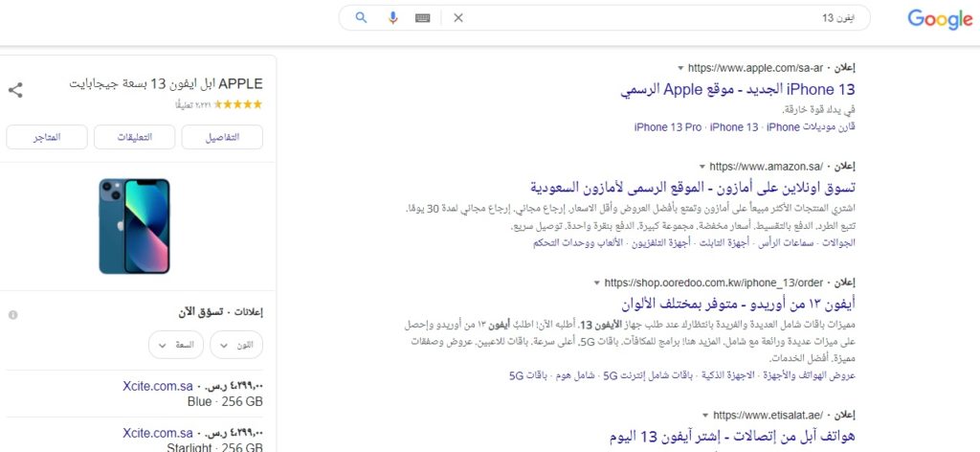Click the https://shop.ooredoo.com.kw/iphone_13/order URL text

(714, 283)
